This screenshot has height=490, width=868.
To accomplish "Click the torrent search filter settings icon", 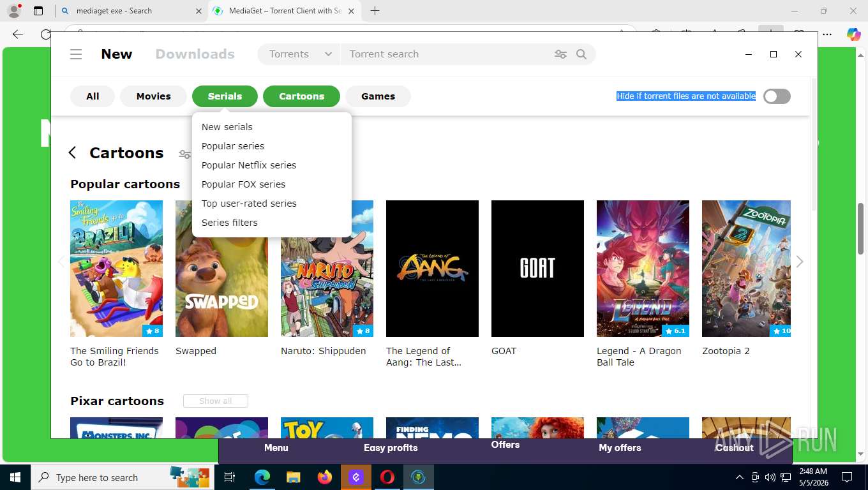I will click(x=560, y=54).
